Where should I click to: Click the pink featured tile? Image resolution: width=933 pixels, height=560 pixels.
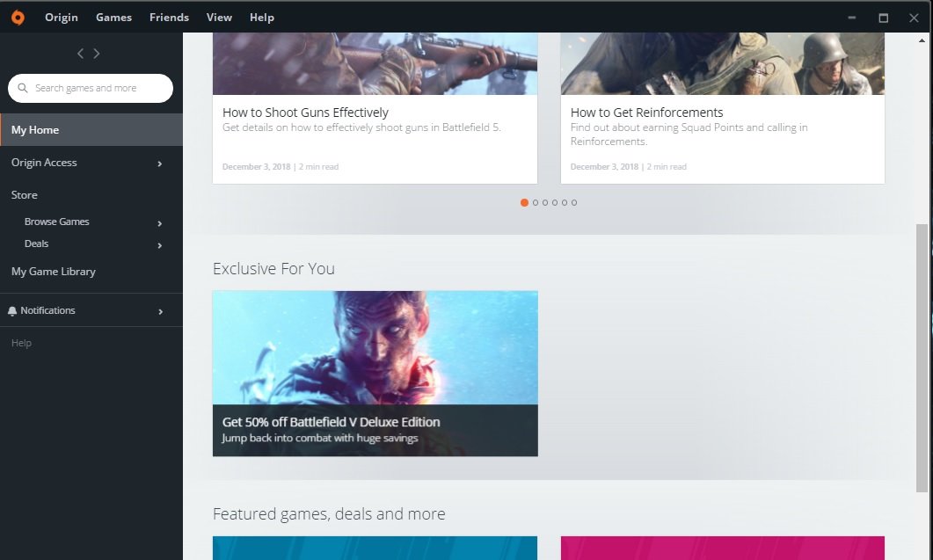[x=722, y=548]
